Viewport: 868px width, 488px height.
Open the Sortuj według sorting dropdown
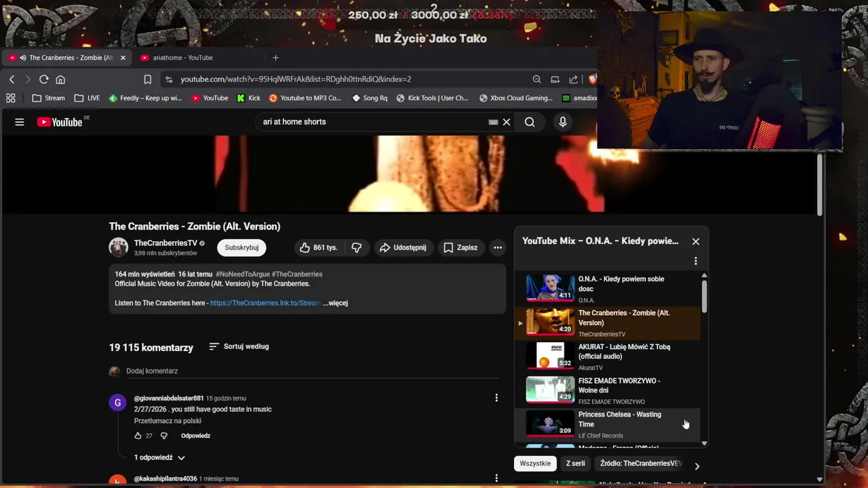click(x=239, y=346)
